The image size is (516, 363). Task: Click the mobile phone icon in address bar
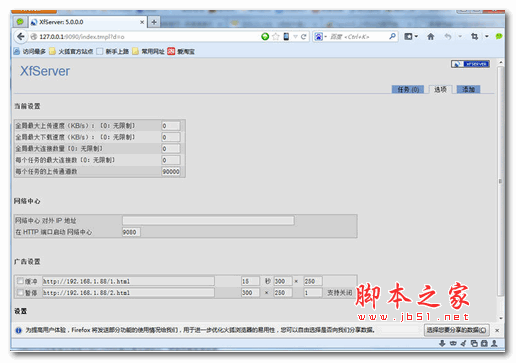(286, 37)
